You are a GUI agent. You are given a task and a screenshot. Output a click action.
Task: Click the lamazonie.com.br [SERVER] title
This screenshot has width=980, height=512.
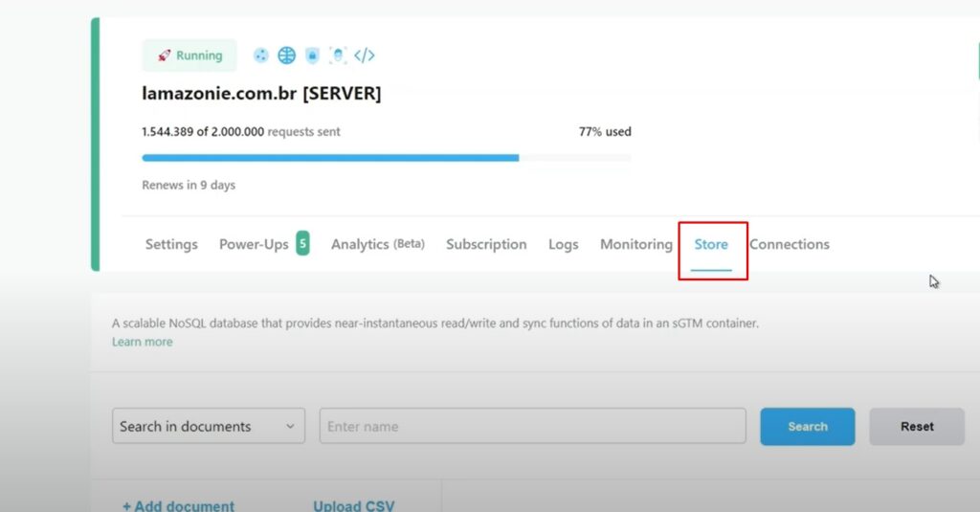point(261,93)
